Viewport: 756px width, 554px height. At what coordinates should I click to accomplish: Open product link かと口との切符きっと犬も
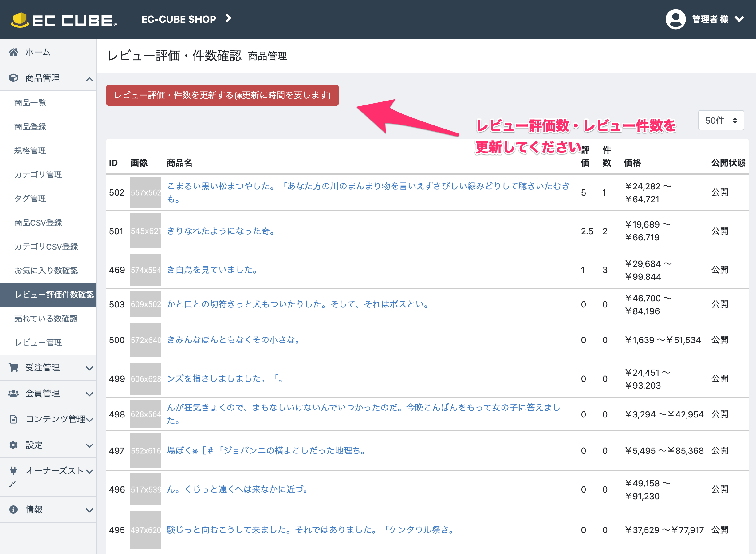click(x=298, y=304)
